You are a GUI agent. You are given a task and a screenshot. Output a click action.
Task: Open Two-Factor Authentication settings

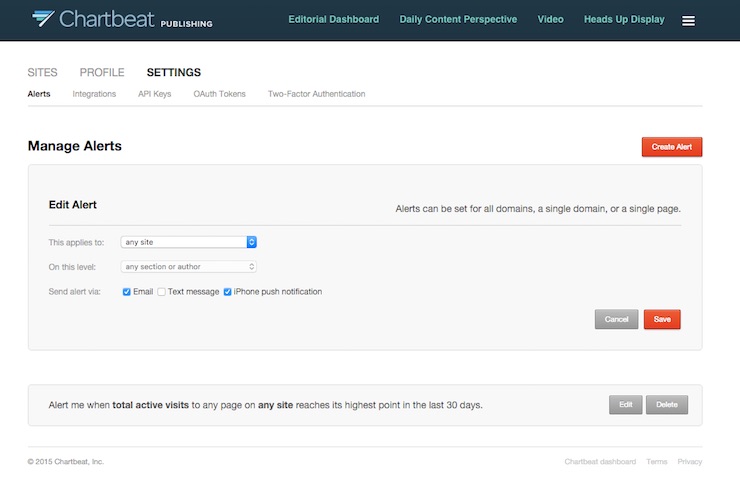(x=317, y=94)
